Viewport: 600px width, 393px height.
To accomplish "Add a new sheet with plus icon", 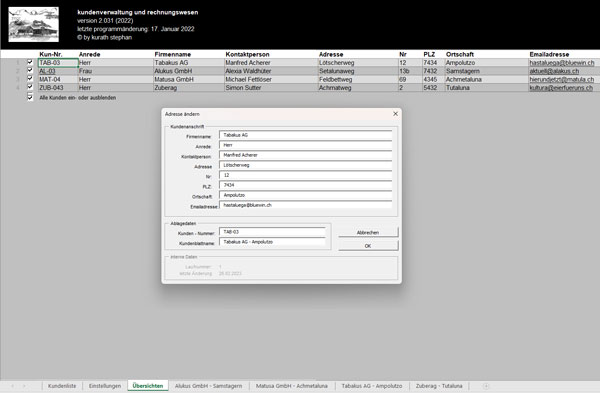I will click(486, 386).
